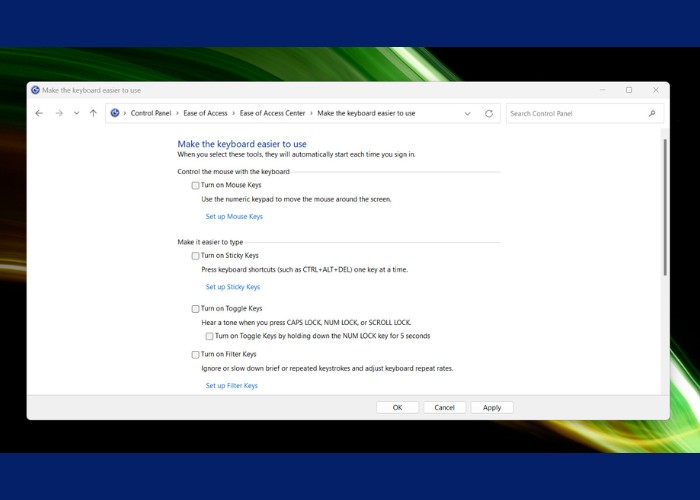Maximize the Control Panel window
The height and width of the screenshot is (500, 700).
pos(629,89)
